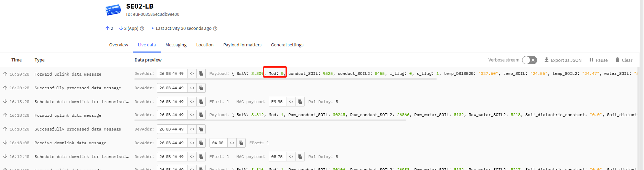Copy DevAddr in 16:18:20 Forward uplink row
The width and height of the screenshot is (644, 170).
tap(201, 115)
